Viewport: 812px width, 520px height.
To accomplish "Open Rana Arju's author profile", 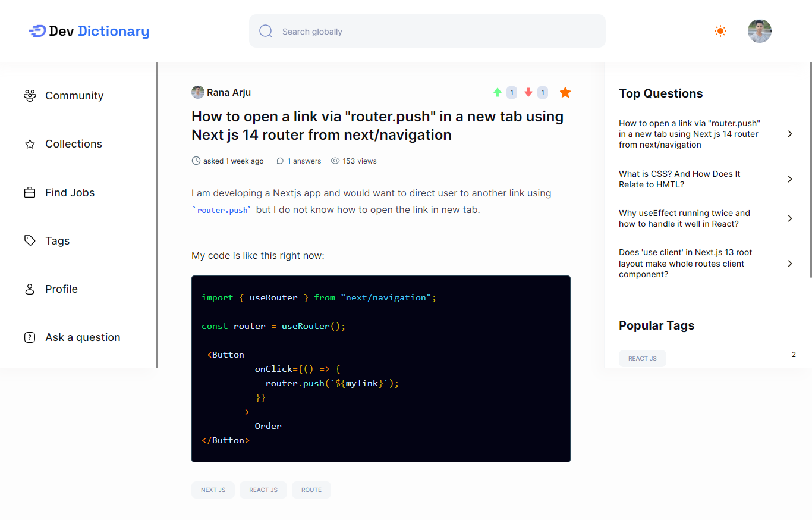I will 229,92.
